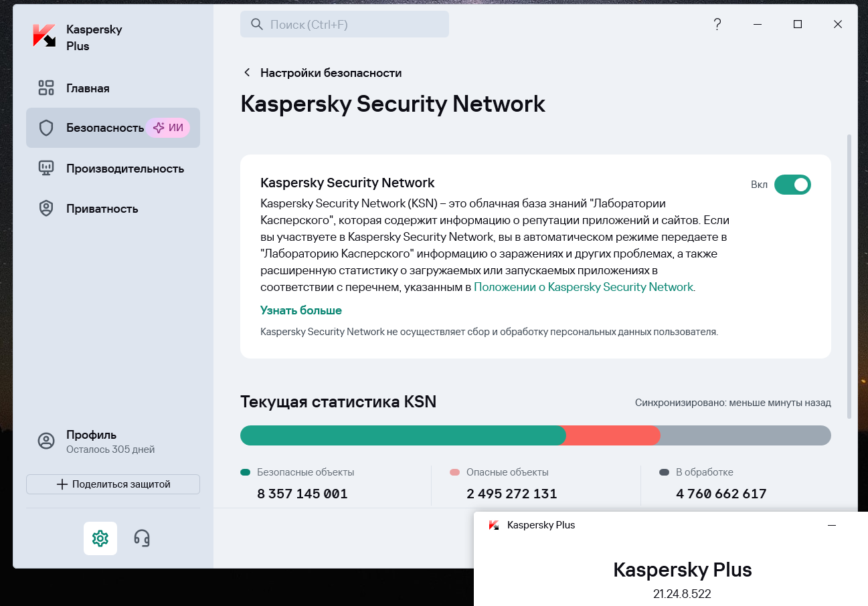Open support via the headset icon

(142, 538)
